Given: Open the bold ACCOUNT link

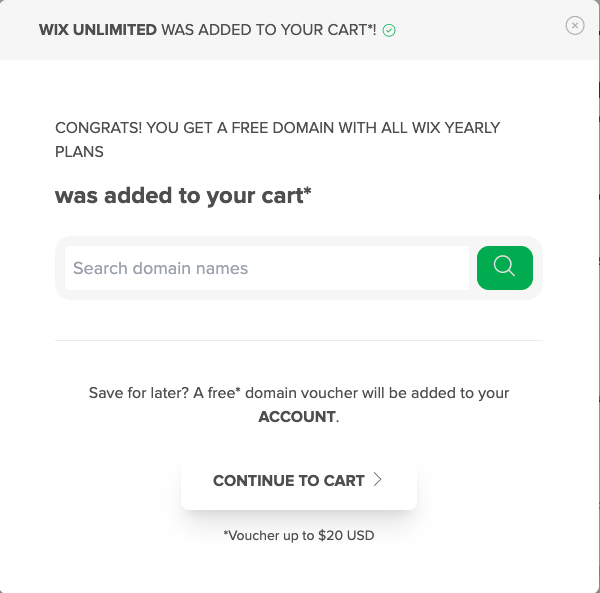Looking at the screenshot, I should pos(297,417).
